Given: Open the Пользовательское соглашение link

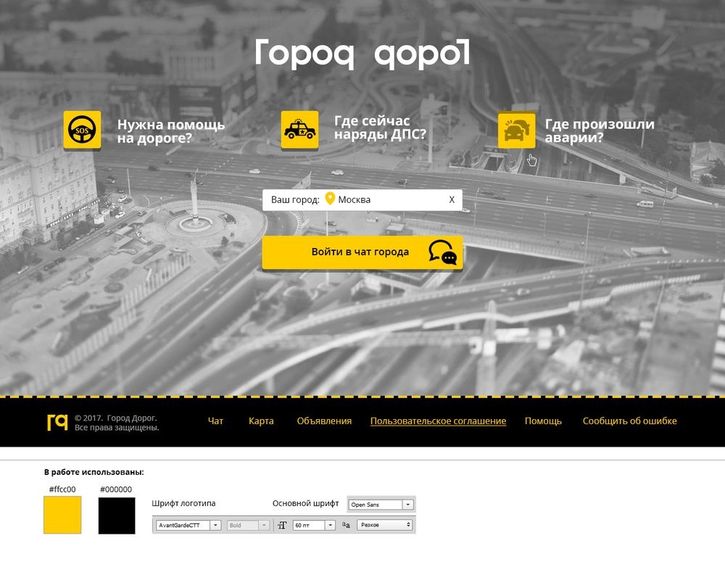Looking at the screenshot, I should tap(438, 421).
